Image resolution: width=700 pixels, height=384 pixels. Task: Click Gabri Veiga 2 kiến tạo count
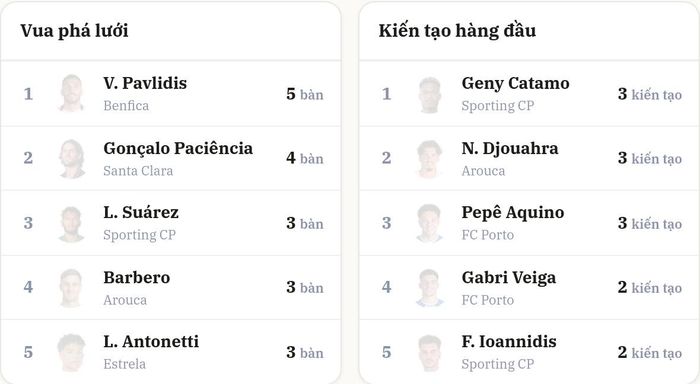[650, 288]
